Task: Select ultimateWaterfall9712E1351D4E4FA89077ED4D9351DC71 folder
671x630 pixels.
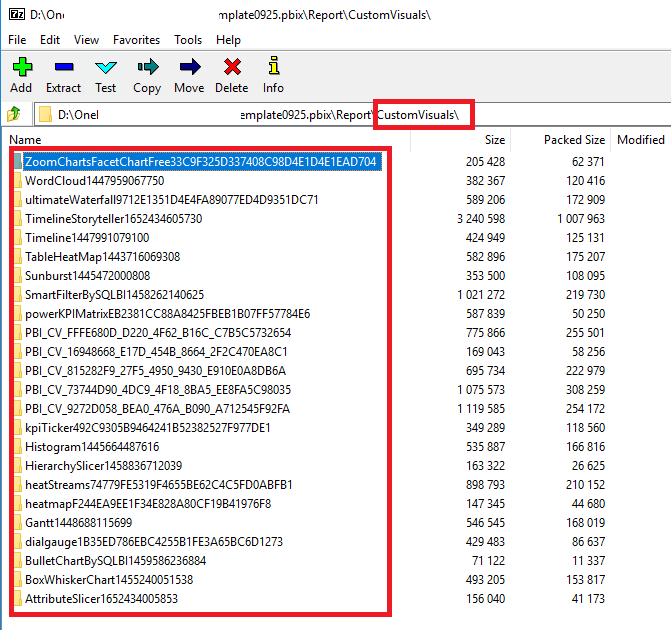Action: (x=172, y=200)
